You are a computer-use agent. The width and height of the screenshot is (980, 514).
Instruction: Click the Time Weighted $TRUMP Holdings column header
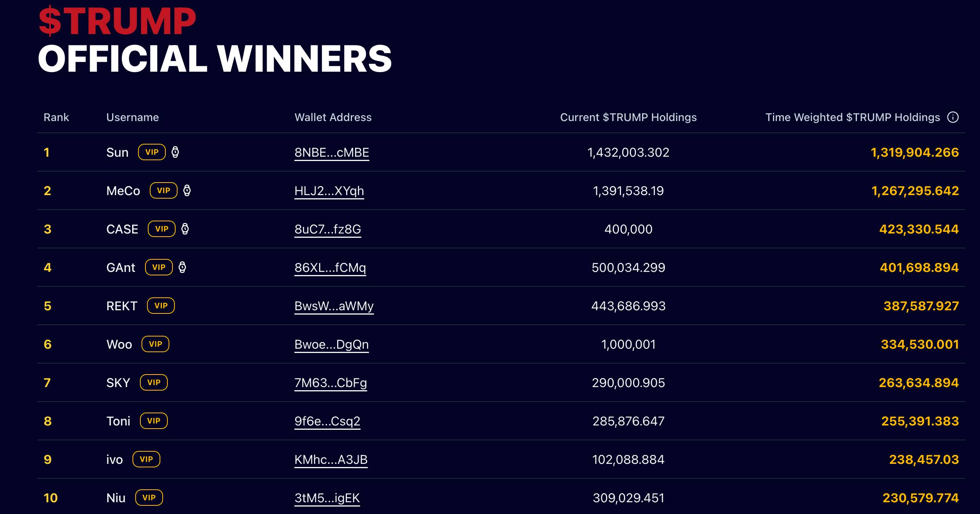[x=853, y=117]
